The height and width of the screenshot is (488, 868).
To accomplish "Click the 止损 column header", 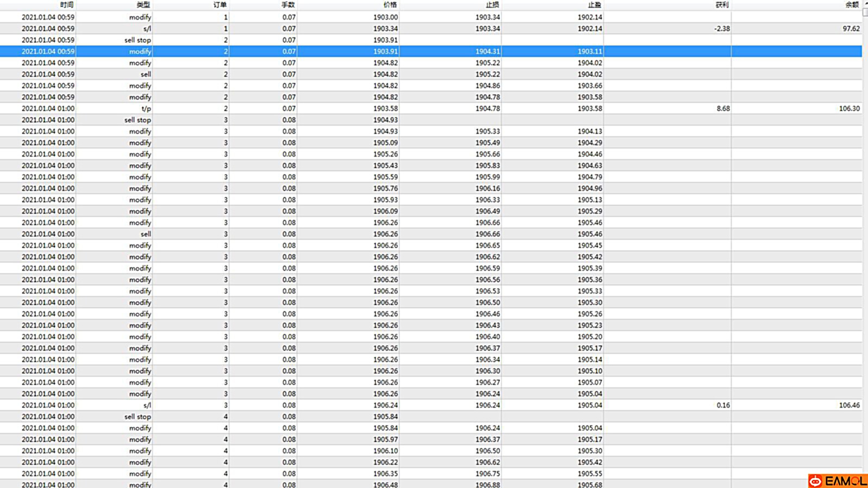I will tap(492, 5).
